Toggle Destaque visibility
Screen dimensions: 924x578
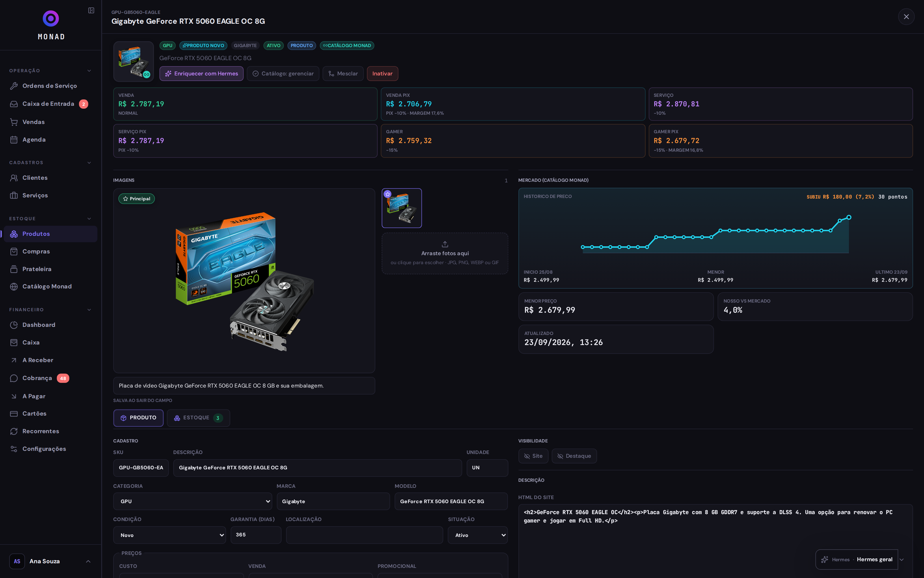[574, 456]
